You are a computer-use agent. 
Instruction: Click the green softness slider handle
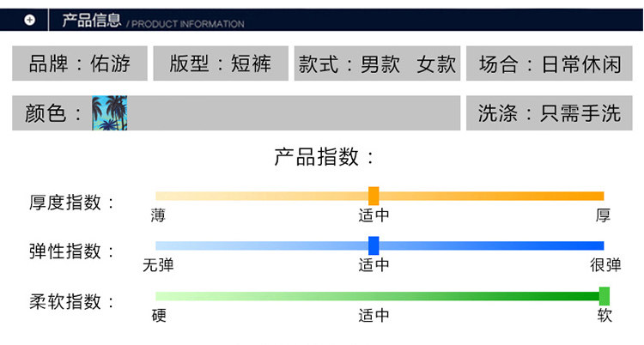click(605, 296)
